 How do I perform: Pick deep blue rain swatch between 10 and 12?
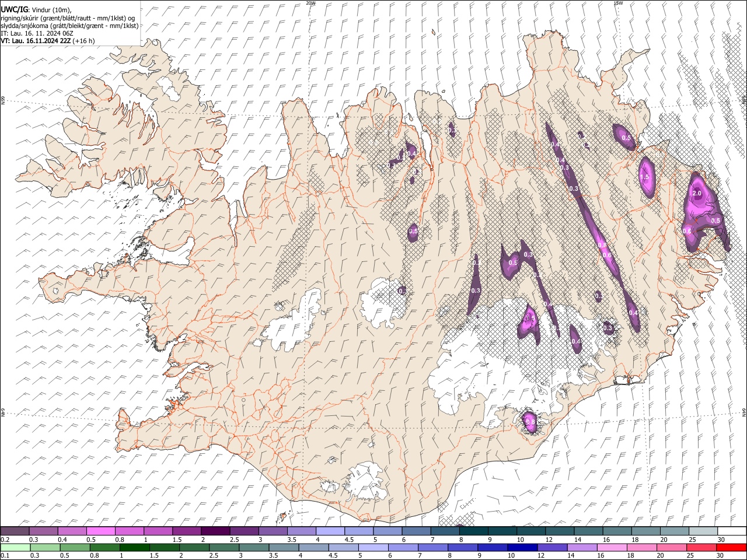click(x=523, y=547)
